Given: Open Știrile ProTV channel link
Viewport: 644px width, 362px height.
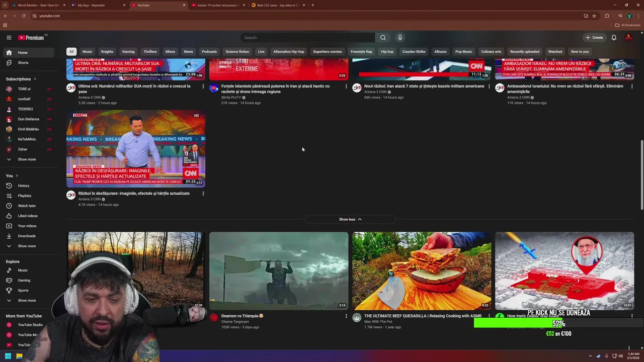Looking at the screenshot, I should click(x=231, y=98).
